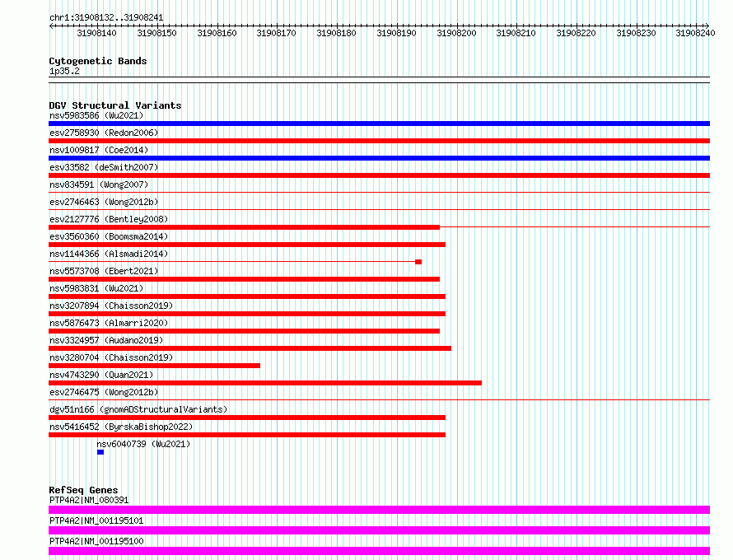
Task: Select nsv834591 (Wong2007) label
Action: pyautogui.click(x=99, y=184)
